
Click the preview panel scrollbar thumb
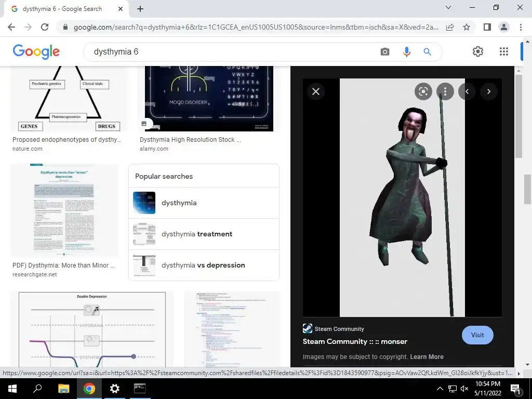[518, 116]
